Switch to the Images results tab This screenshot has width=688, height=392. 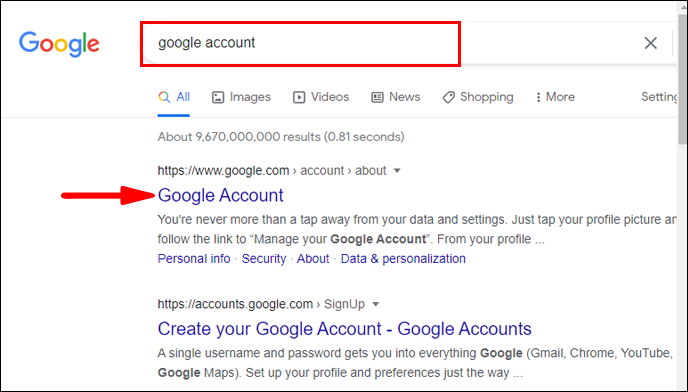pyautogui.click(x=241, y=97)
